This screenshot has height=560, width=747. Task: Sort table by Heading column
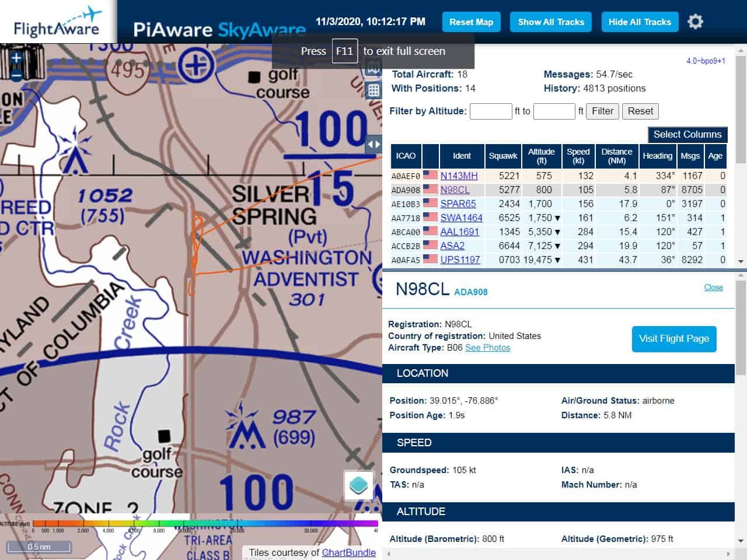point(658,156)
